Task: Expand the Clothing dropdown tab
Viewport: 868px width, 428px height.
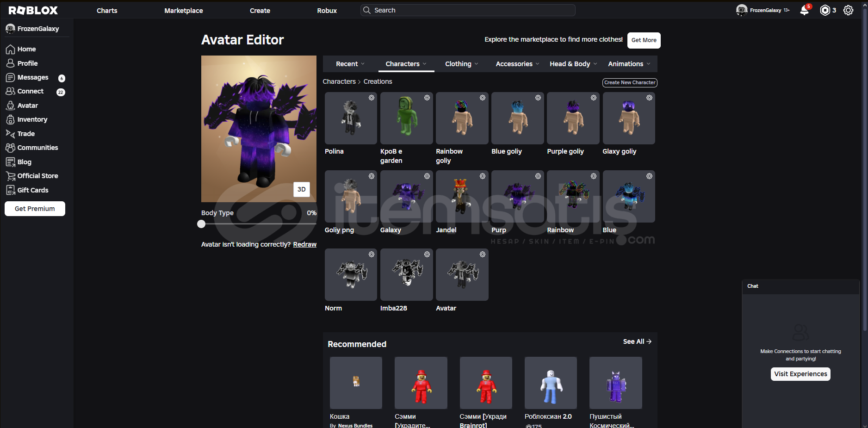Action: [x=462, y=64]
